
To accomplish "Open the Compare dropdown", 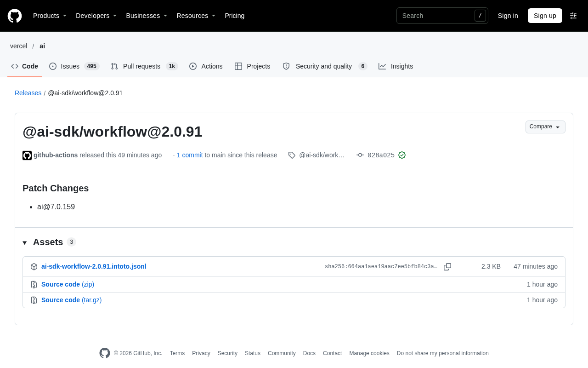I will 545,127.
